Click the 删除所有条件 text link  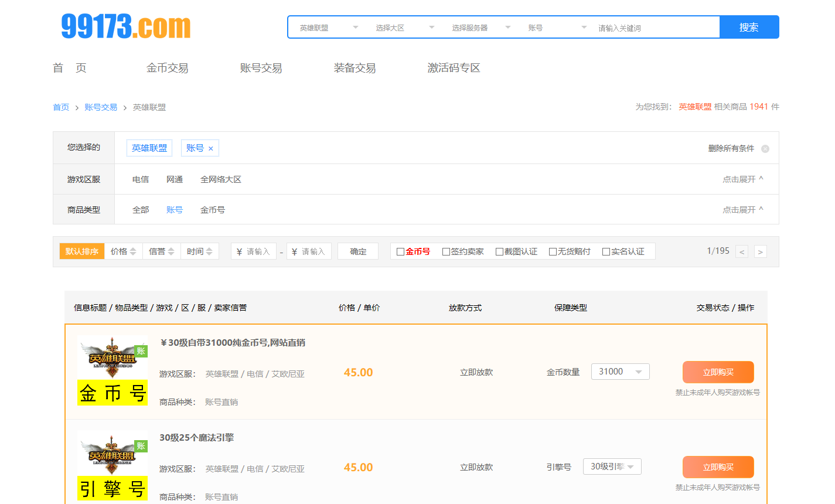[731, 149]
